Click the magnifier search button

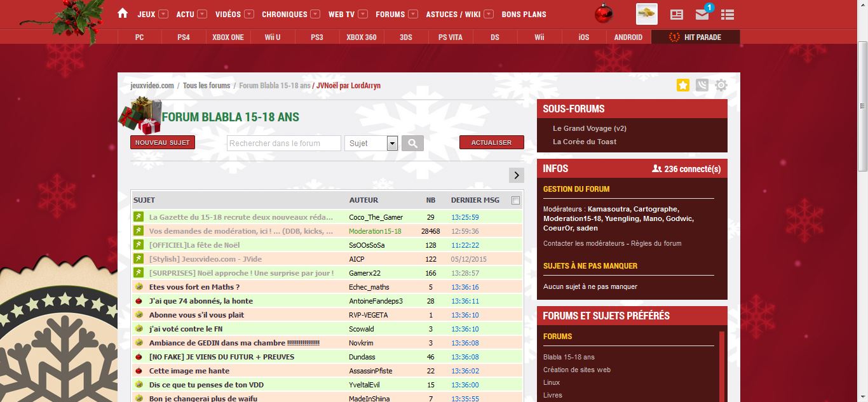[x=412, y=143]
